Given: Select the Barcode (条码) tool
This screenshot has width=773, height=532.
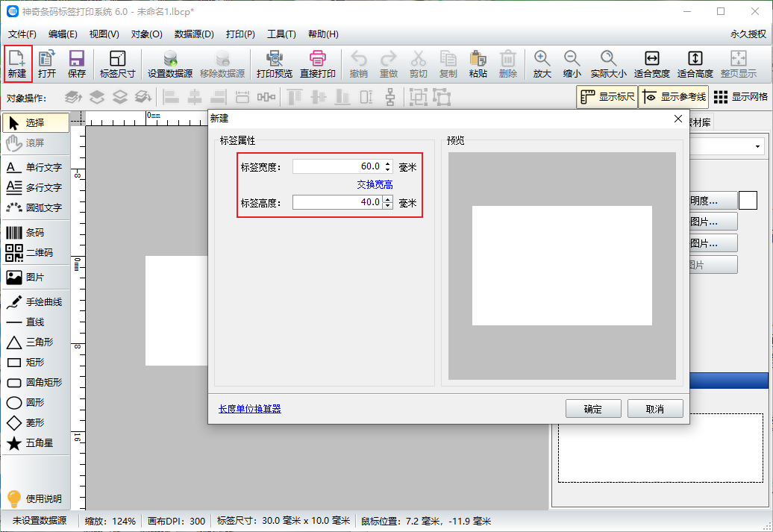Looking at the screenshot, I should [x=35, y=233].
